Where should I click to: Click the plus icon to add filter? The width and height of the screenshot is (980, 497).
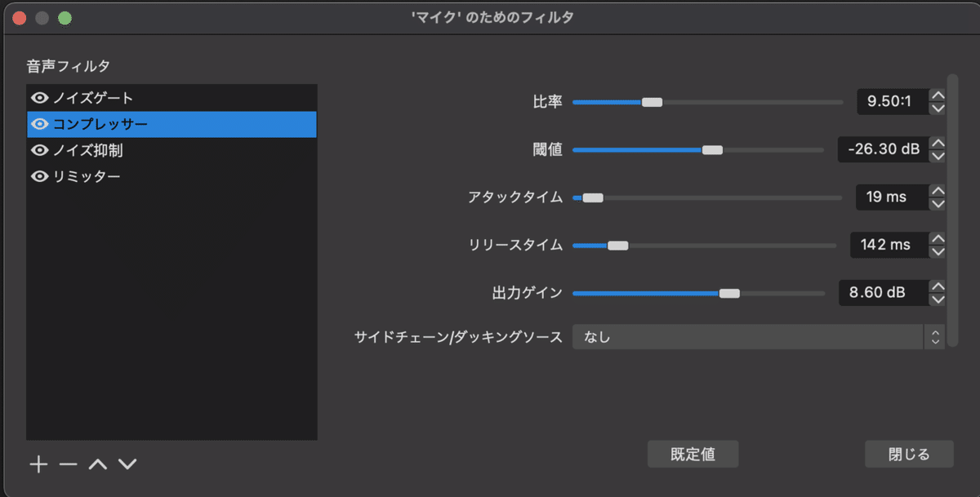38,464
